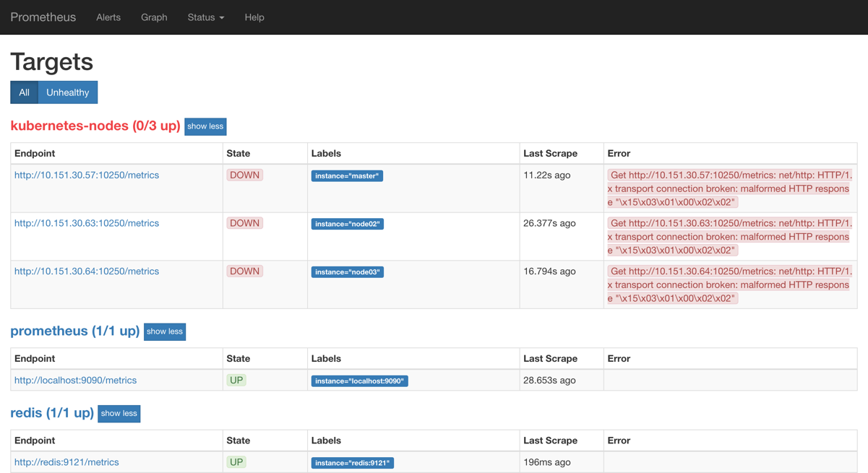Select the DOWN state of node02 row

[x=244, y=223]
